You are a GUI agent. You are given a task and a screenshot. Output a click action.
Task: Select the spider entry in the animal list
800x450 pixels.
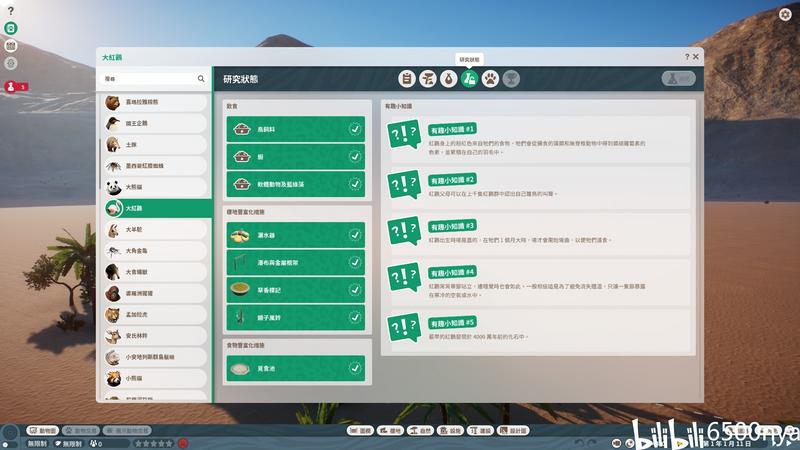coord(156,166)
